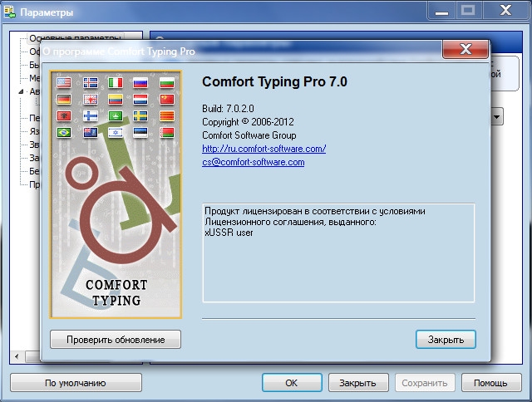Screen dimensions: 532x402
Task: Open the ru.comfort-software.com website link
Action: [x=264, y=149]
